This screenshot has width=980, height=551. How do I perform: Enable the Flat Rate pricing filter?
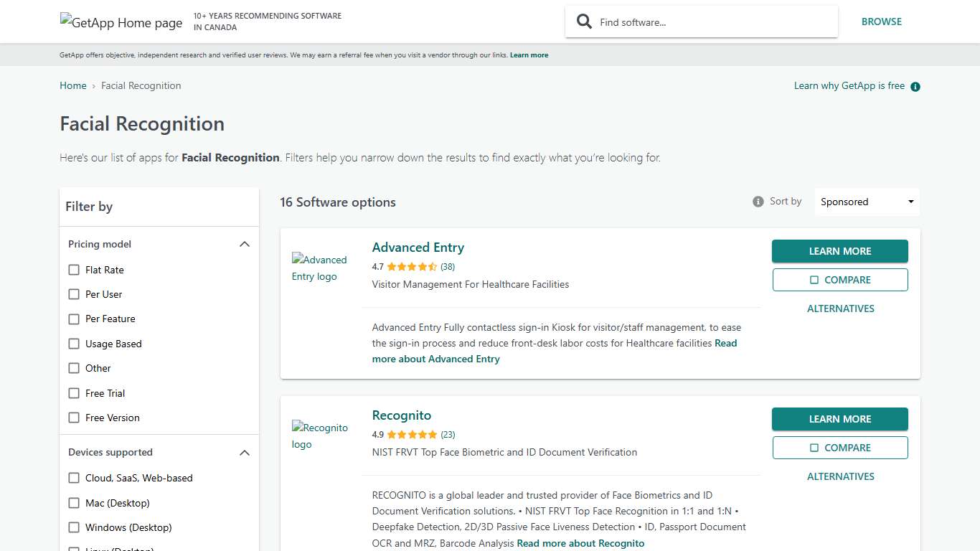[x=74, y=270]
